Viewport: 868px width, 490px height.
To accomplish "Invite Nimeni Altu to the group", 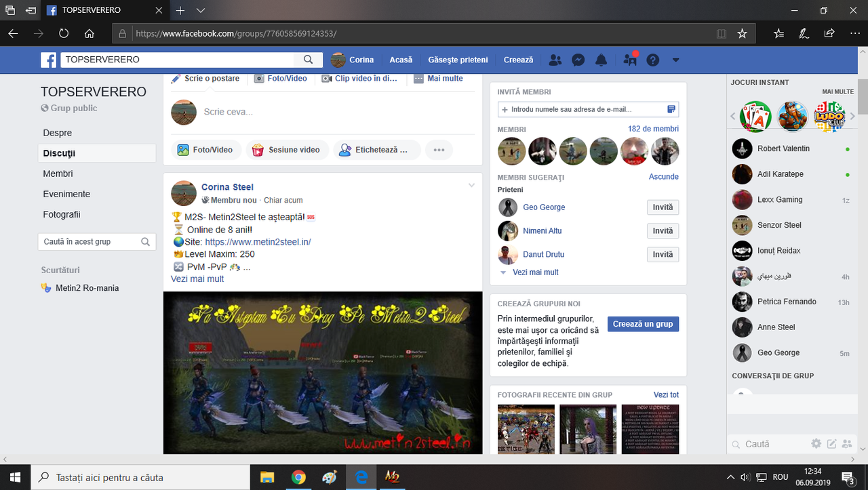I will pos(663,231).
